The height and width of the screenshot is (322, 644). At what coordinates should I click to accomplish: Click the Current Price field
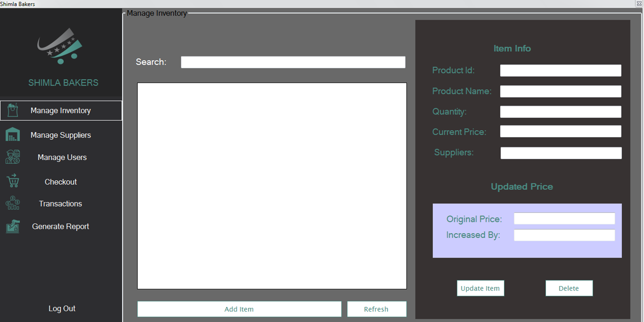tap(560, 131)
